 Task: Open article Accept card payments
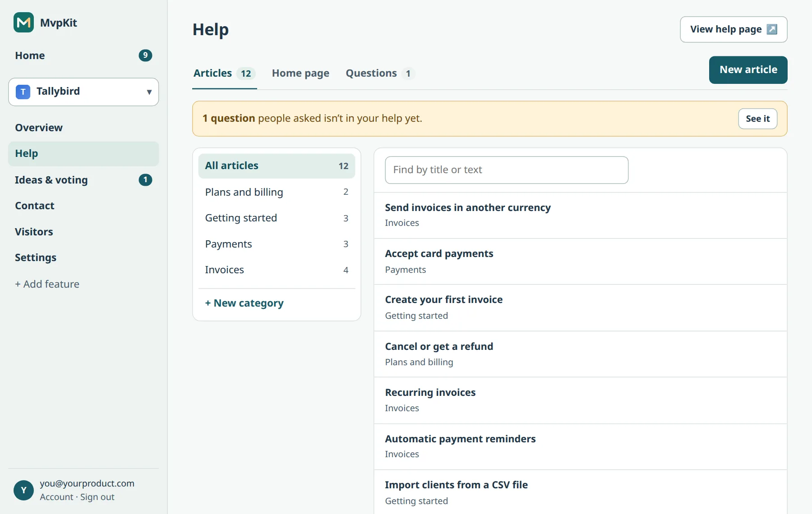point(581,262)
